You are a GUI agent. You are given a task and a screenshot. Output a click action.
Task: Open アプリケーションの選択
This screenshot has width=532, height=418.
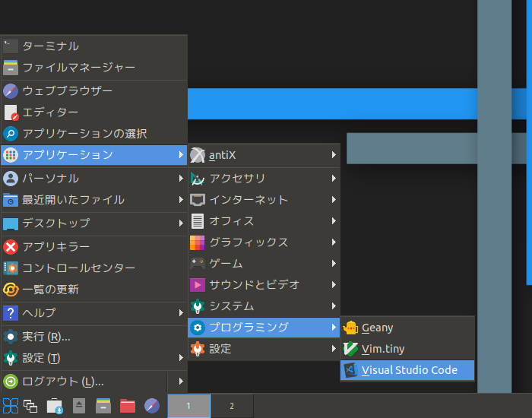pyautogui.click(x=94, y=134)
